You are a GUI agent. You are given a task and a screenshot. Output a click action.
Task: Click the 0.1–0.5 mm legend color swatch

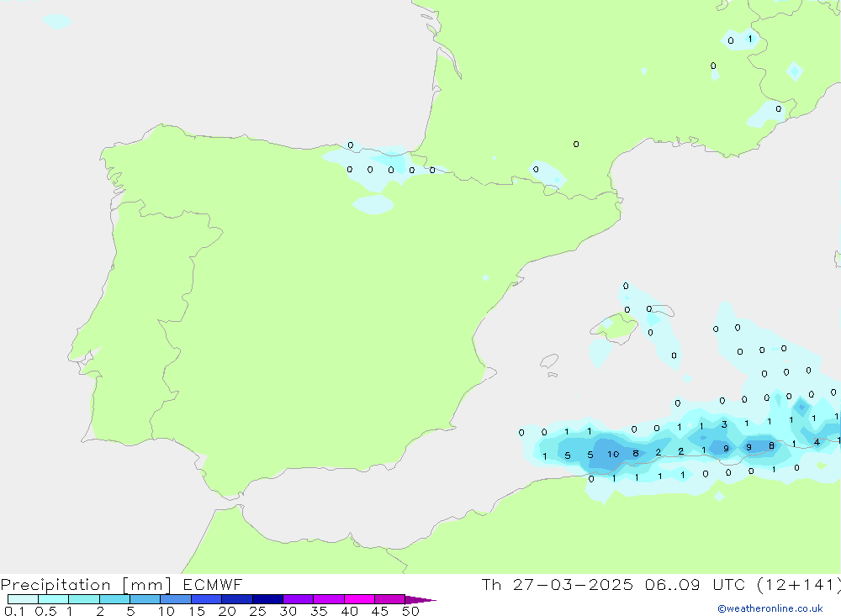pos(23,599)
